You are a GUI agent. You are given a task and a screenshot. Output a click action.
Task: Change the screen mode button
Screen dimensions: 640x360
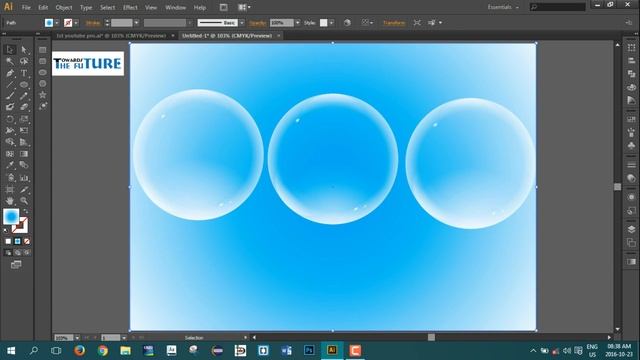click(x=16, y=265)
